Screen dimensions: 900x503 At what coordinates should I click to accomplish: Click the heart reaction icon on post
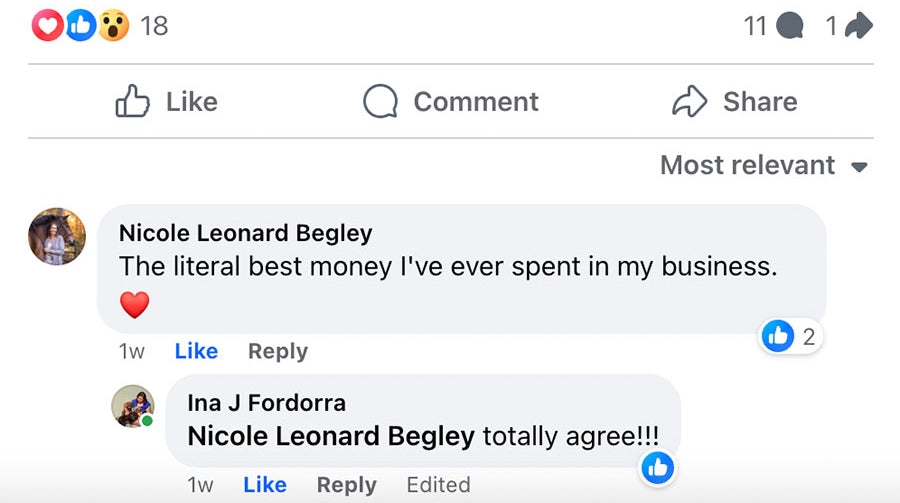click(47, 25)
